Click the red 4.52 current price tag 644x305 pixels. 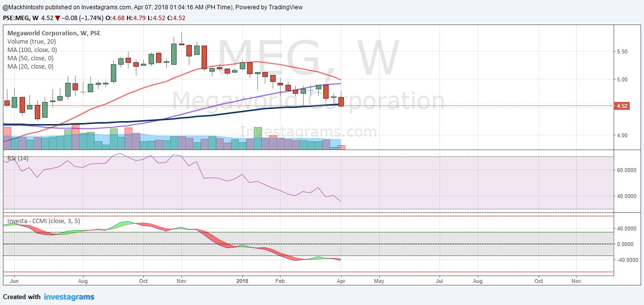pyautogui.click(x=622, y=106)
